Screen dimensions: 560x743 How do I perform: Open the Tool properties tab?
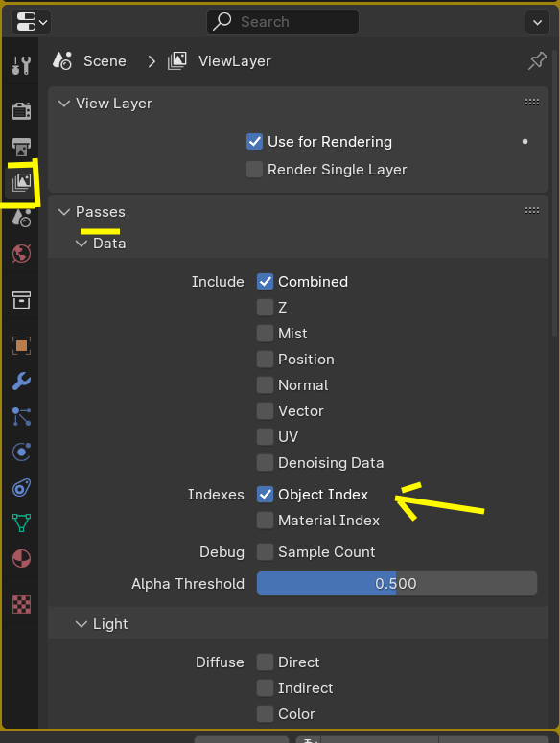tap(21, 65)
